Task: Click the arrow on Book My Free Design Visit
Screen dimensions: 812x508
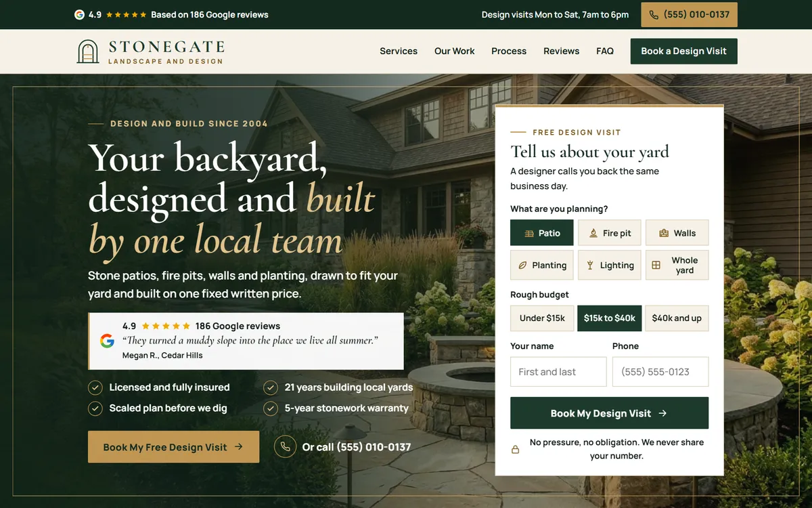Action: (x=239, y=447)
